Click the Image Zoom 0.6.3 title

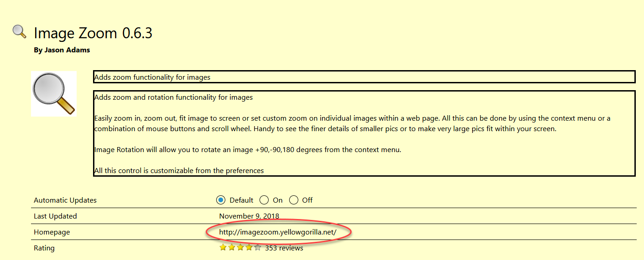(93, 33)
